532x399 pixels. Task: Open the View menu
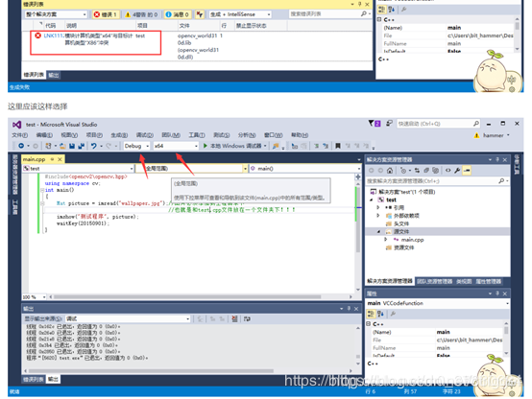pos(69,135)
